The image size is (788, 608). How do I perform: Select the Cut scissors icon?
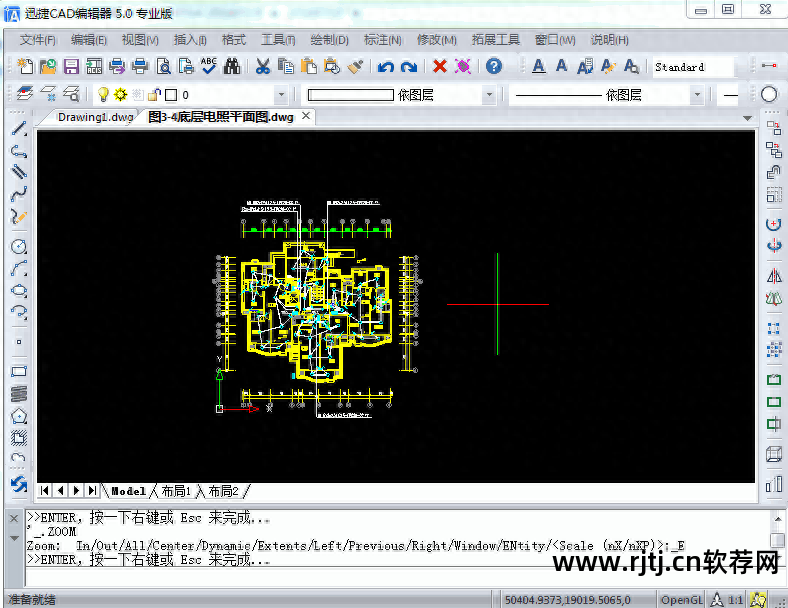[262, 66]
